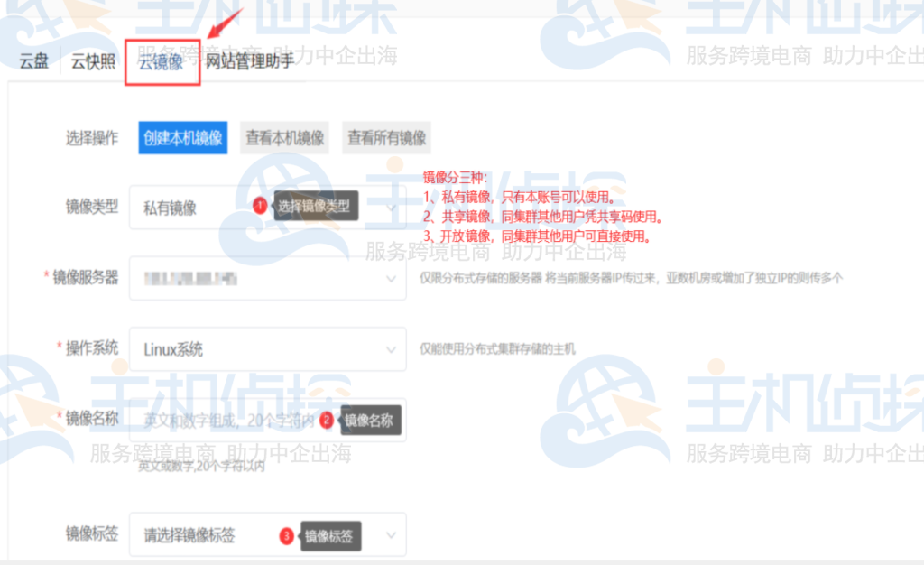This screenshot has height=565, width=924.
Task: Click the 镜像名称 dark tooltip tag
Action: click(371, 419)
